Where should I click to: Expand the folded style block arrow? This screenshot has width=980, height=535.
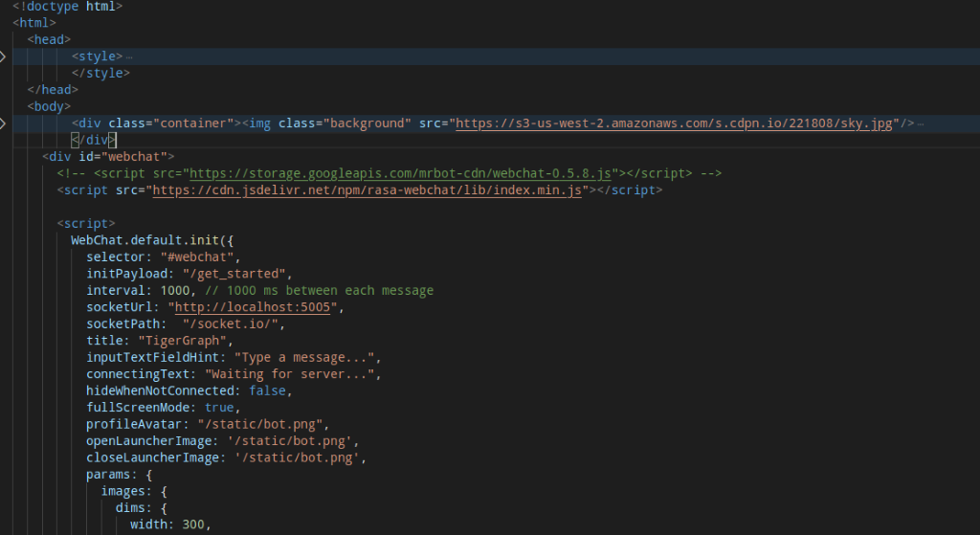[x=3, y=56]
